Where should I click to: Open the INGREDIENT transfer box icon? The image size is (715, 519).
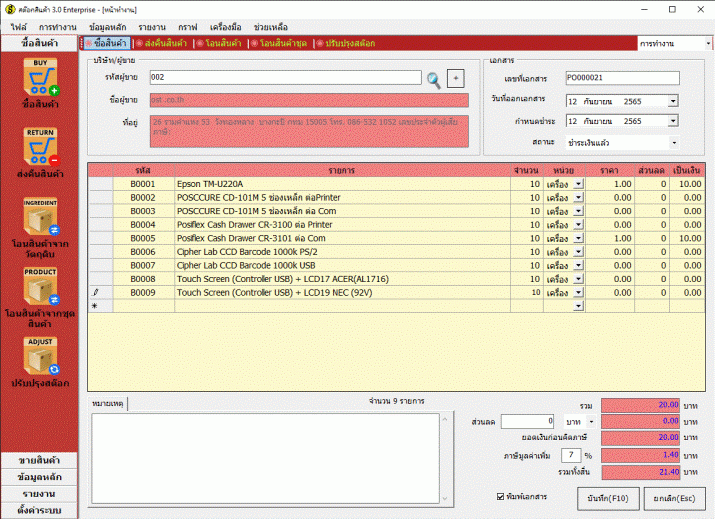click(x=41, y=216)
